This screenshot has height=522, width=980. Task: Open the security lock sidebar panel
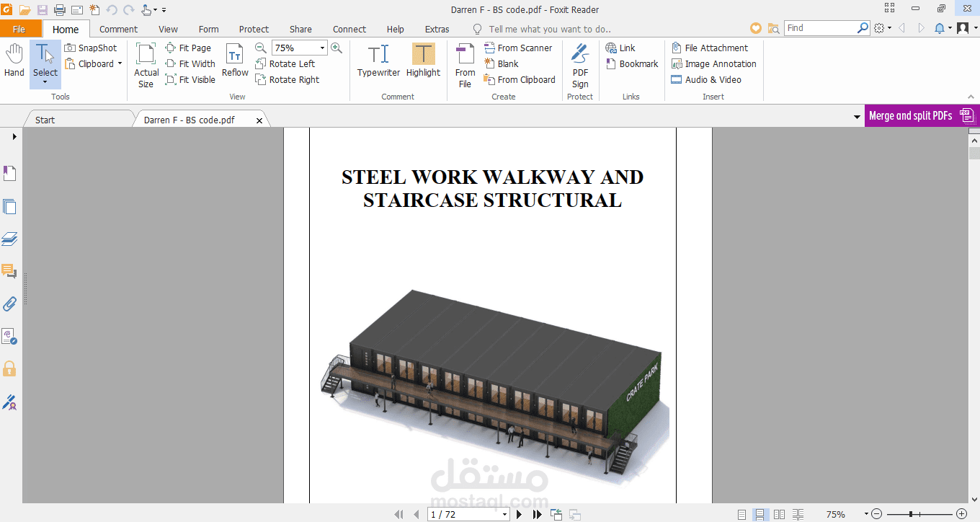click(9, 369)
